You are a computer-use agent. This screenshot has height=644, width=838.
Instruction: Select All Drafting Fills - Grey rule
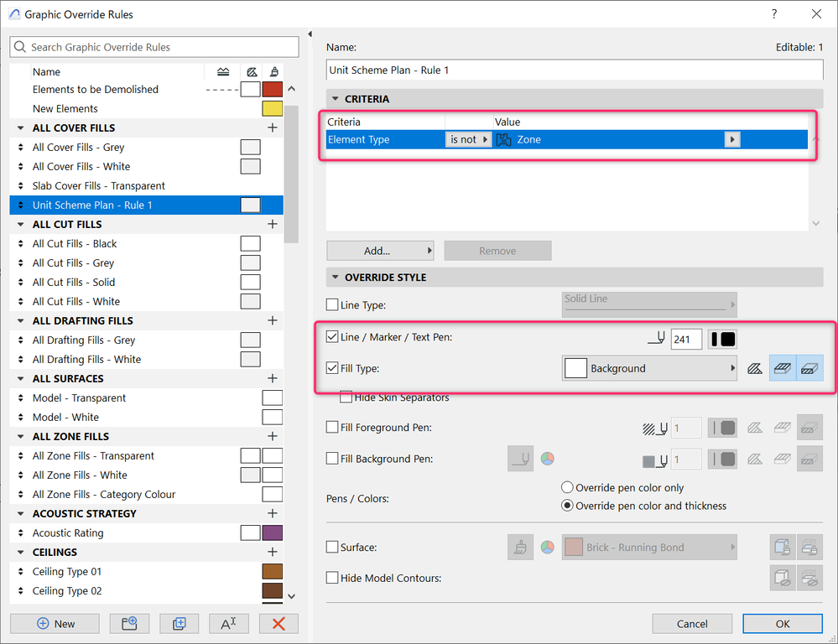(x=147, y=340)
